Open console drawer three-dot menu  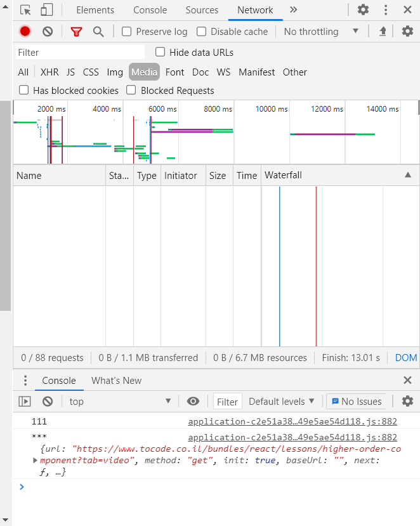pos(25,381)
